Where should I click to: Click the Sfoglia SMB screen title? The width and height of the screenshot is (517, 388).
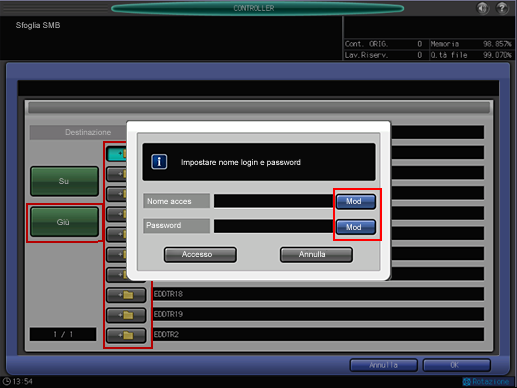tap(38, 25)
